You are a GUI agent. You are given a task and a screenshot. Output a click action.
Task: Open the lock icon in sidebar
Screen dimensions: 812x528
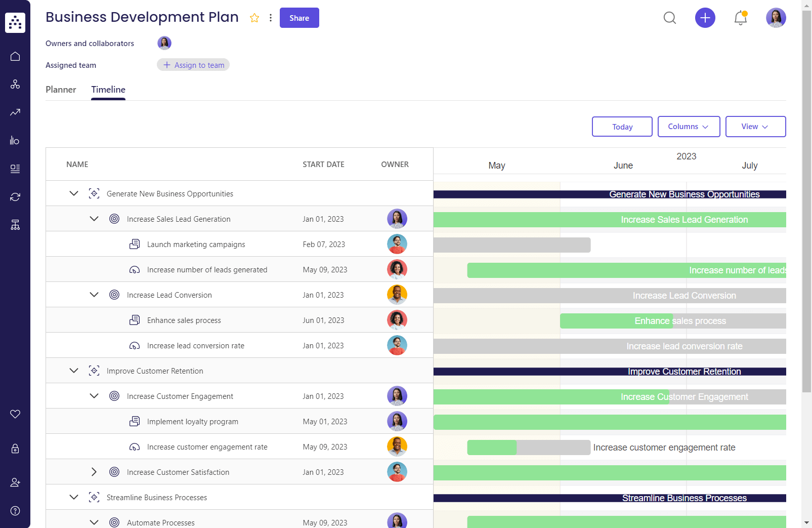coord(15,449)
